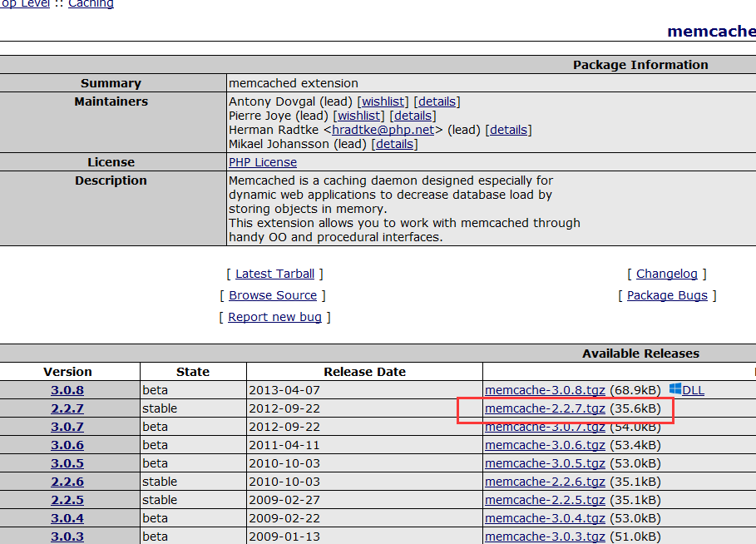Open the PHP License link

pyautogui.click(x=263, y=162)
